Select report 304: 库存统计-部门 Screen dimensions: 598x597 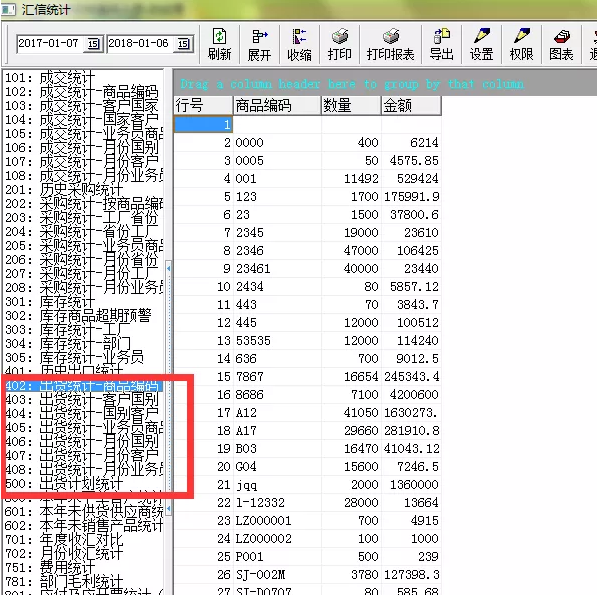(68, 344)
